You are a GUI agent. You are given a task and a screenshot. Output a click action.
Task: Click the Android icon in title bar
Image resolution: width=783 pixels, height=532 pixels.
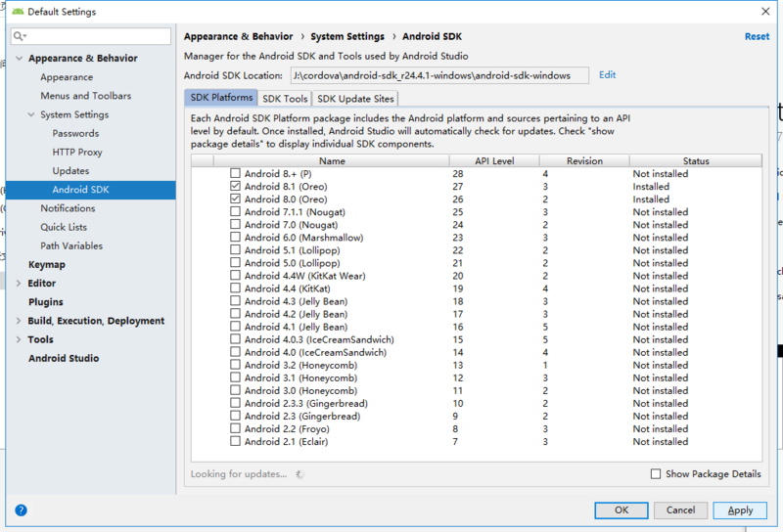click(x=18, y=11)
